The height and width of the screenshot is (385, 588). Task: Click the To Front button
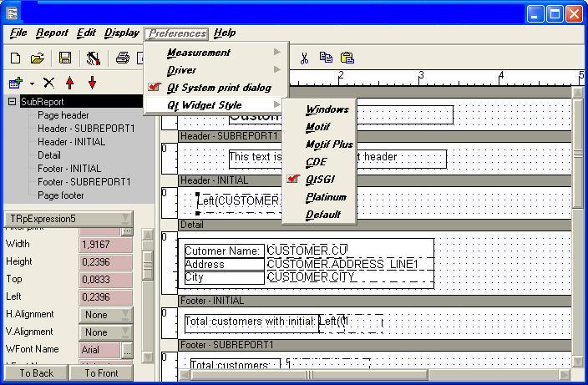101,373
